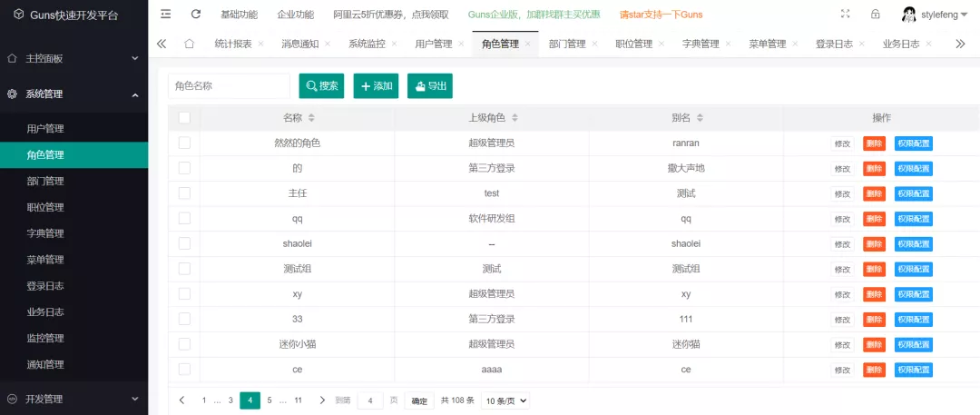This screenshot has height=415, width=980.
Task: Go to next page arrow
Action: [322, 400]
